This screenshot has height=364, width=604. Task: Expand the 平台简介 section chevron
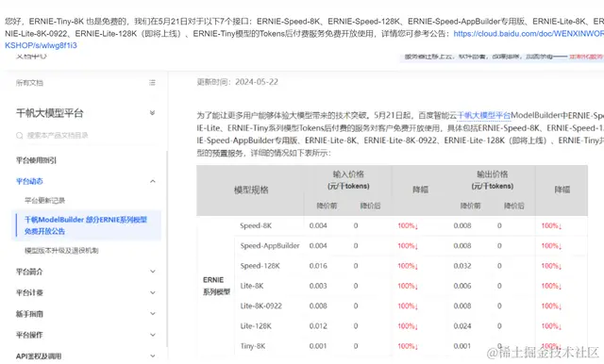pos(153,272)
